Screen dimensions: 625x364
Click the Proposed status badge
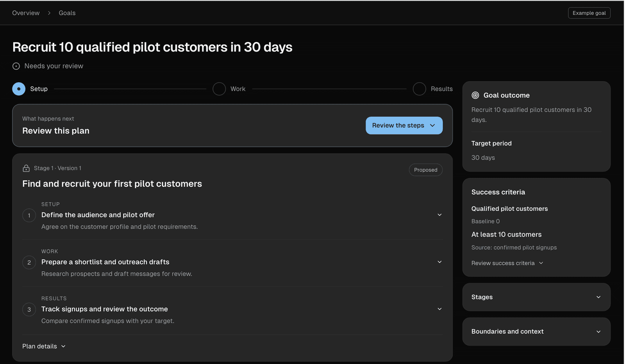426,170
